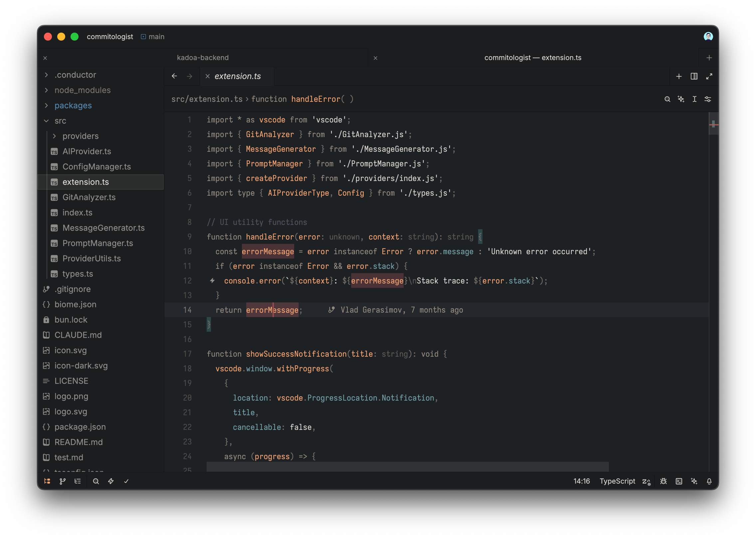This screenshot has width=756, height=539.
Task: Open GitAnalyzer.ts in the file tree
Action: [x=100, y=197]
